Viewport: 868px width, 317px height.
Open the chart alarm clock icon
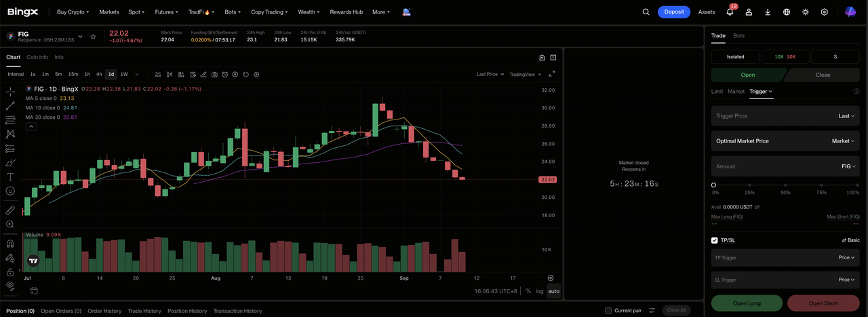coord(224,75)
